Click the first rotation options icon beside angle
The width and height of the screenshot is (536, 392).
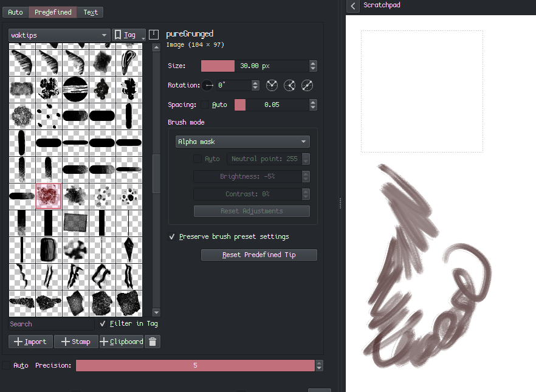[x=272, y=86]
